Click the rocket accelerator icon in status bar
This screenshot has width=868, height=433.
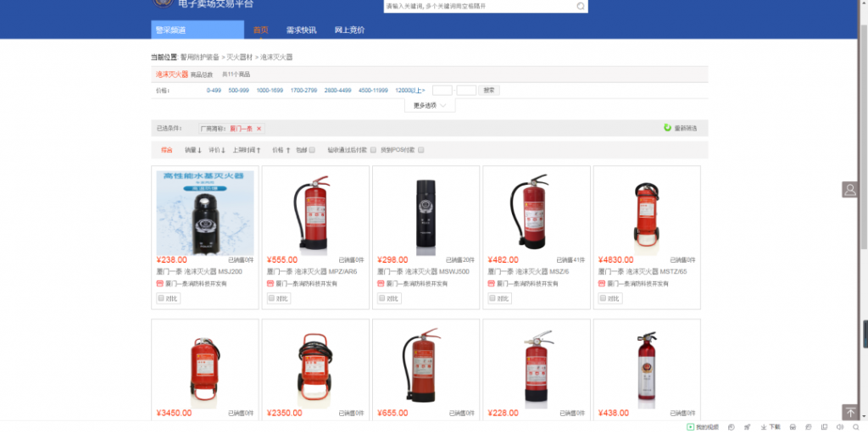pyautogui.click(x=748, y=427)
